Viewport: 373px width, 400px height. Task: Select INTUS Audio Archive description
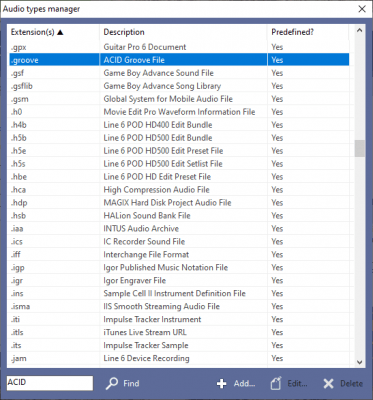(141, 229)
